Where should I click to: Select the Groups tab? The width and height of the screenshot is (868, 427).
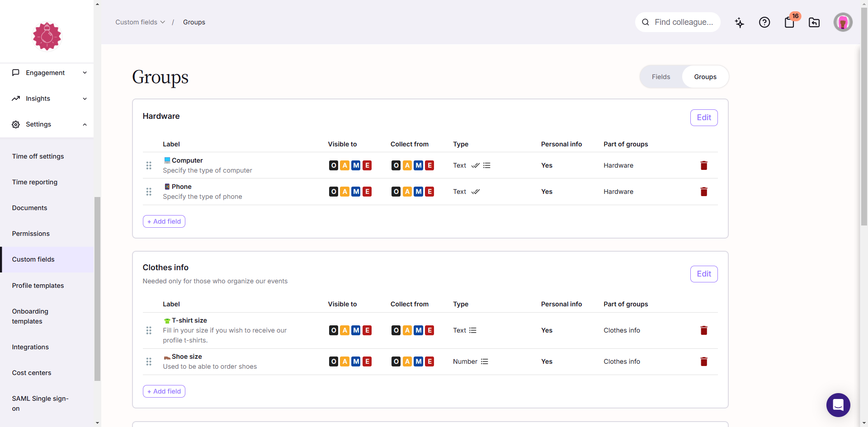(705, 77)
